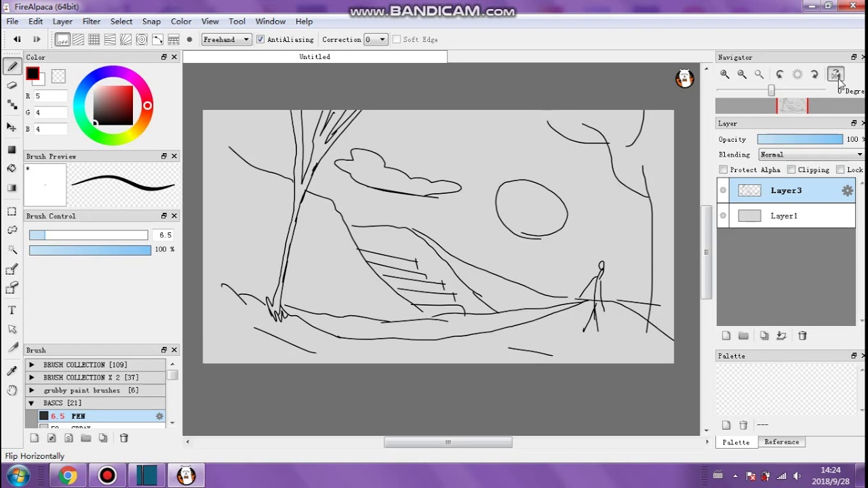
Task: Open the Edit menu
Action: [35, 21]
